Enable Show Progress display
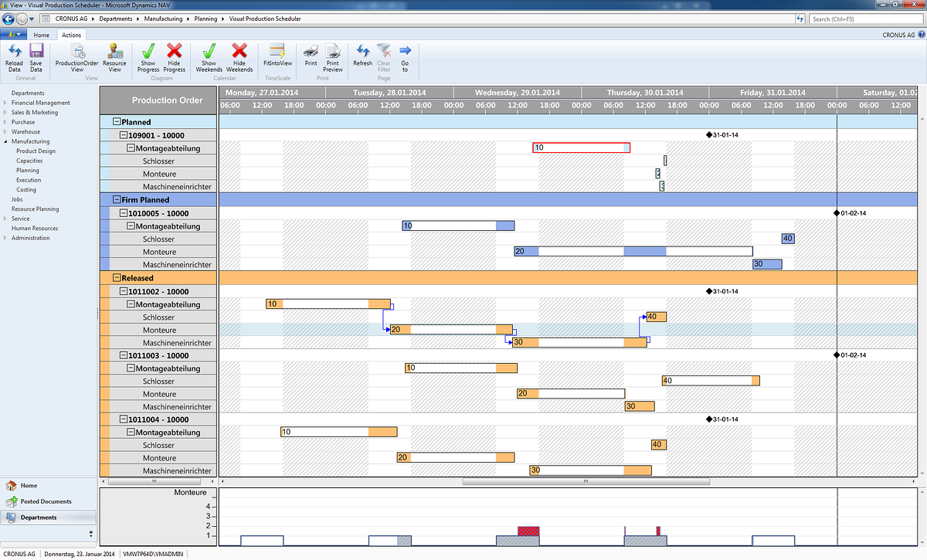This screenshot has width=927, height=560. (148, 56)
